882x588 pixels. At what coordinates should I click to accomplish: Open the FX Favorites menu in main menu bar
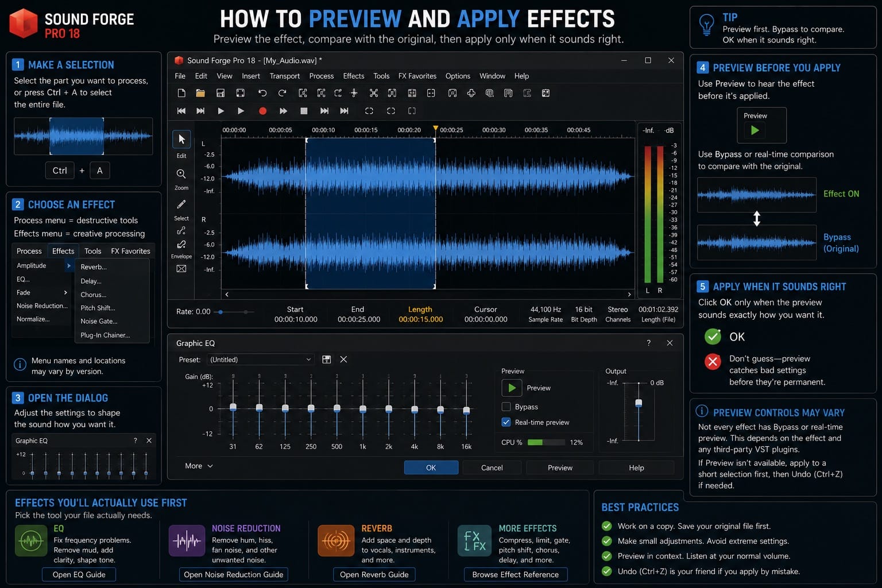point(417,76)
